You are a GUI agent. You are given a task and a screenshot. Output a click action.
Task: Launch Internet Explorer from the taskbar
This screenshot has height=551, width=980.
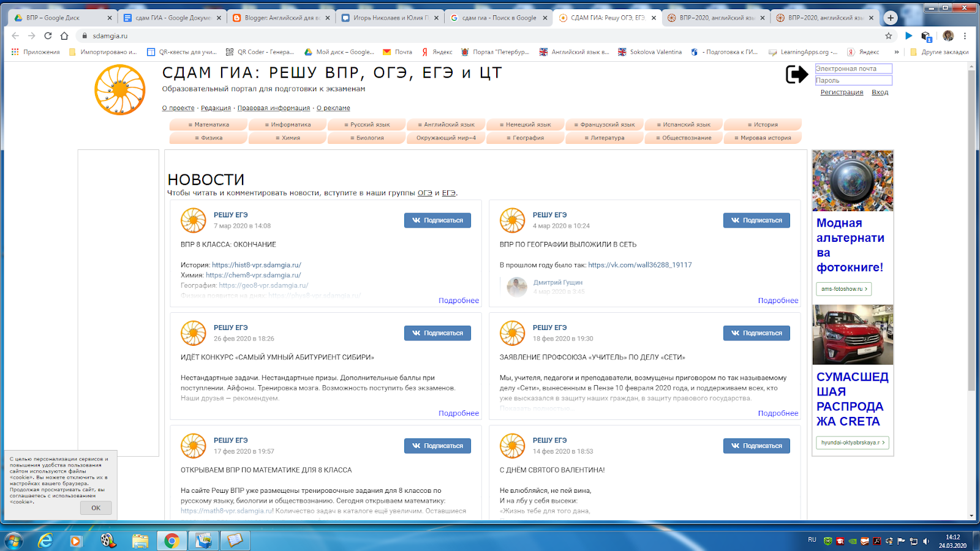(x=45, y=541)
